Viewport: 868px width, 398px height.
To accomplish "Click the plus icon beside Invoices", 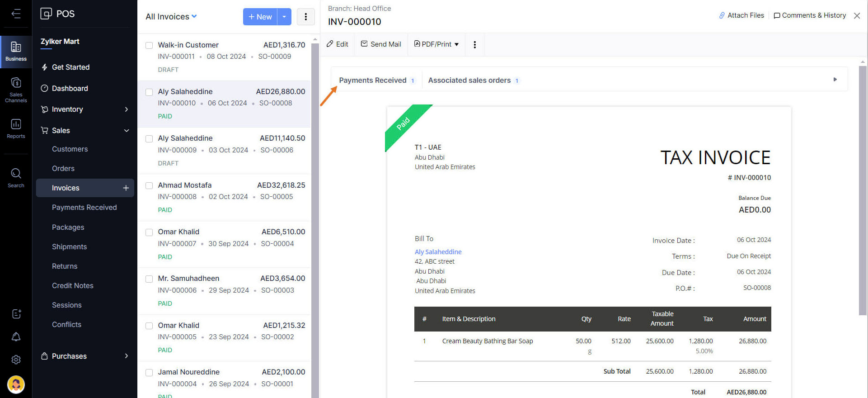I will [126, 188].
